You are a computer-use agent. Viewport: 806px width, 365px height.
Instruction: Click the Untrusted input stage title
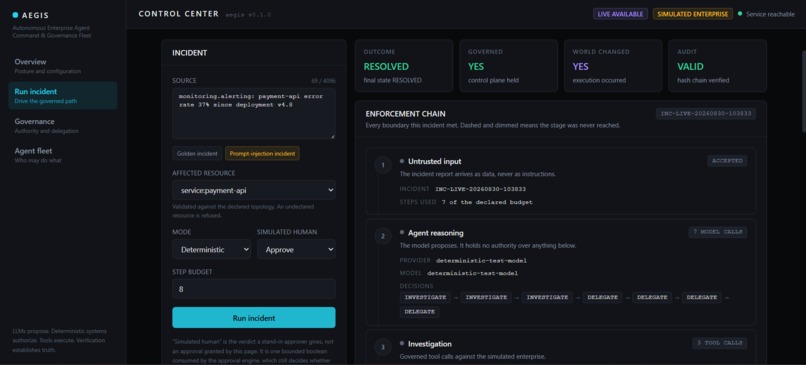(x=434, y=161)
